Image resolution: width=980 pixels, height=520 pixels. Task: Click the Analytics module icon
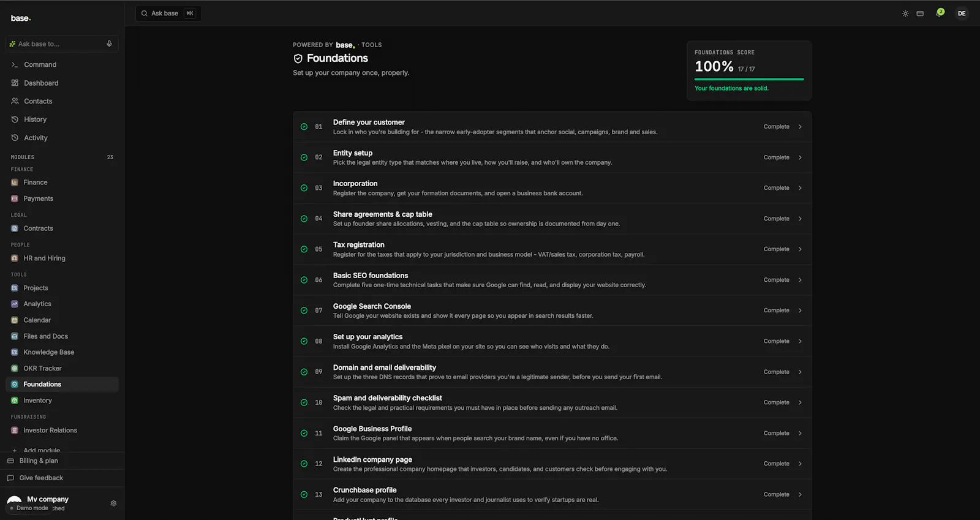[15, 304]
